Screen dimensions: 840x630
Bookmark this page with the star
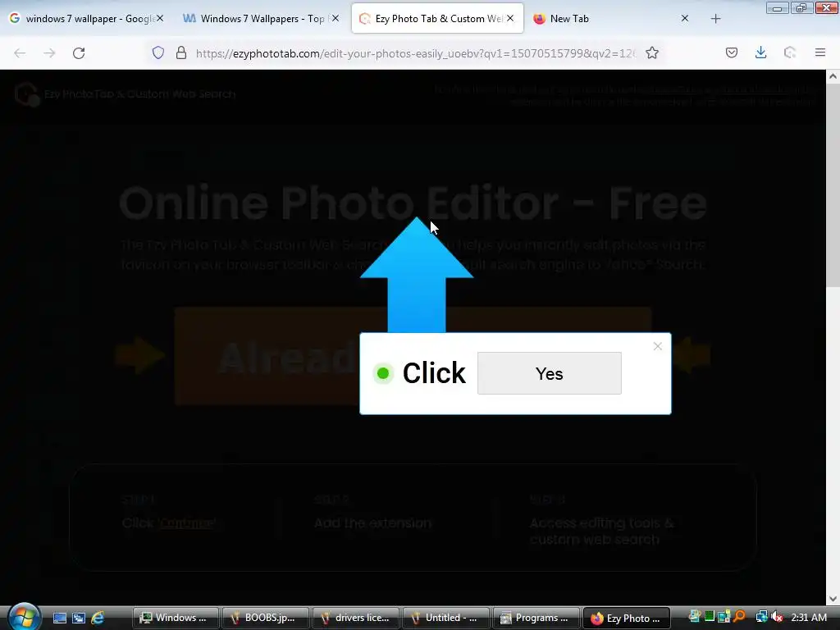652,52
